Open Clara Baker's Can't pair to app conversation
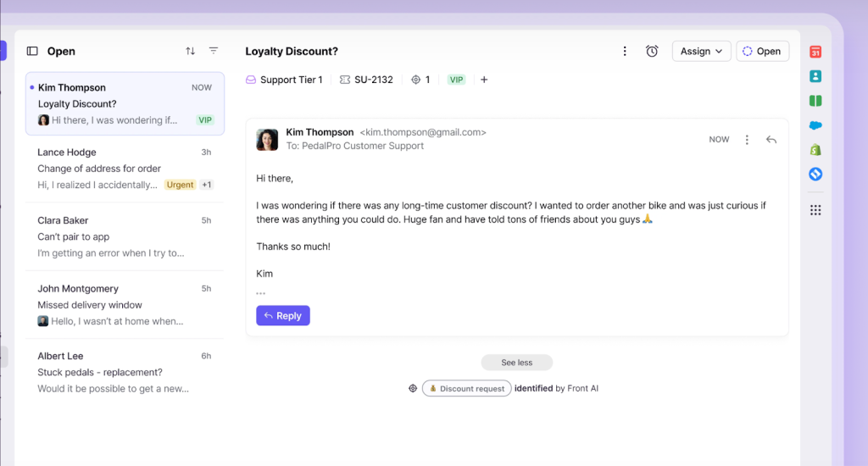This screenshot has width=868, height=466. point(125,236)
